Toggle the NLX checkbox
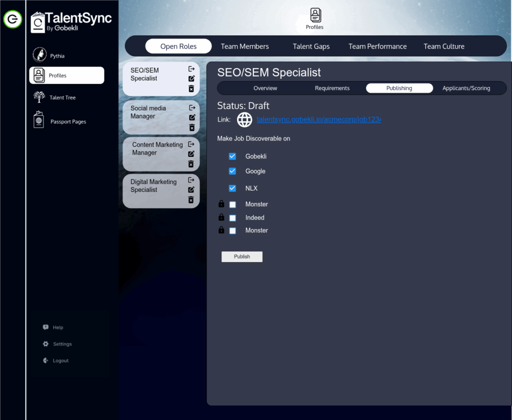The width and height of the screenshot is (512, 420). [232, 188]
